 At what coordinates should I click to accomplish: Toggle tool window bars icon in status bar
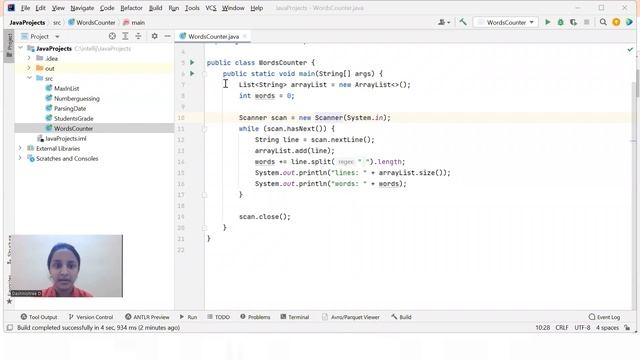[10, 328]
